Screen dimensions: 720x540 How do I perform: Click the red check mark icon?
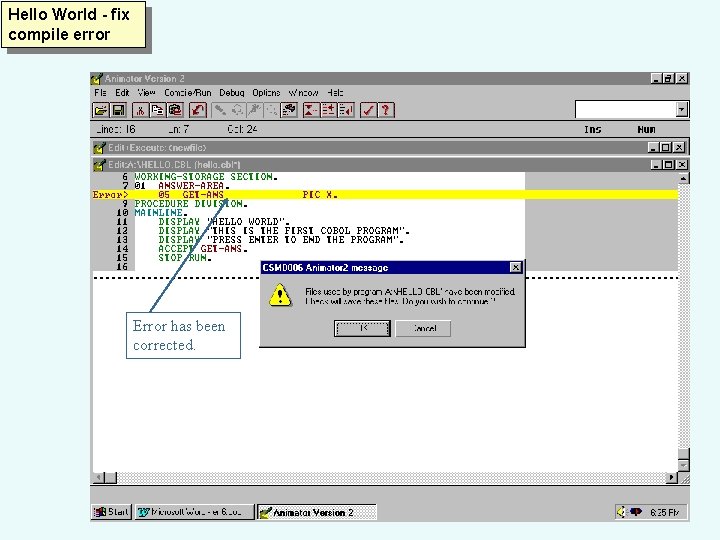coord(368,110)
